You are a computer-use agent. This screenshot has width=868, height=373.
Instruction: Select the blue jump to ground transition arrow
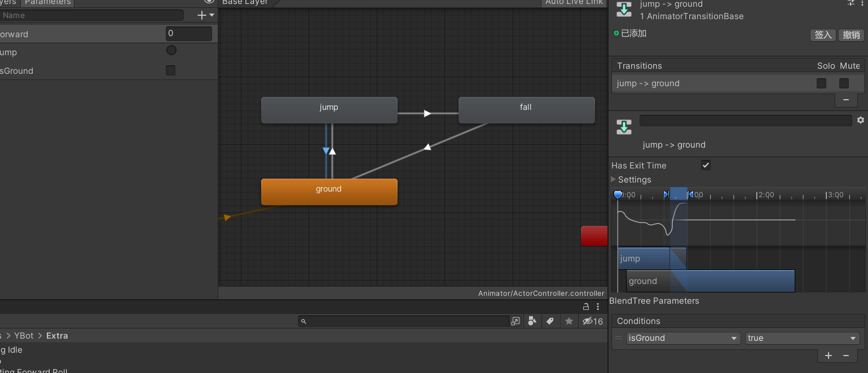tap(326, 150)
